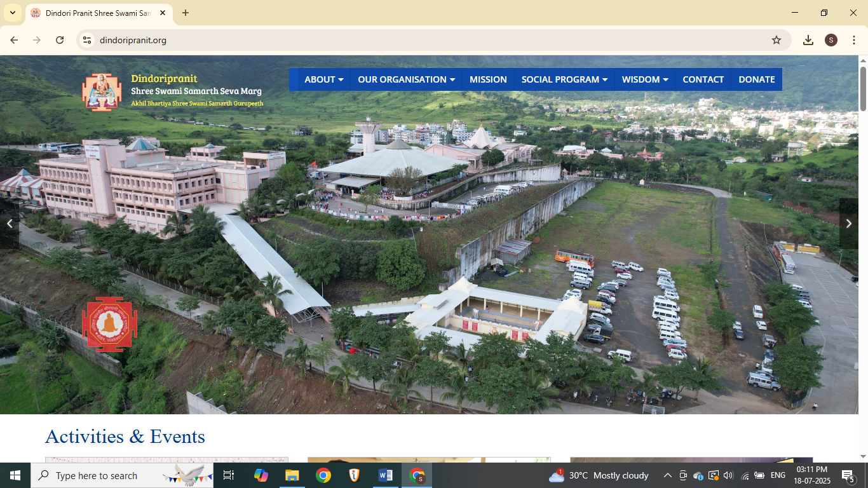Open the MISSION menu item
The height and width of the screenshot is (488, 868).
click(488, 79)
